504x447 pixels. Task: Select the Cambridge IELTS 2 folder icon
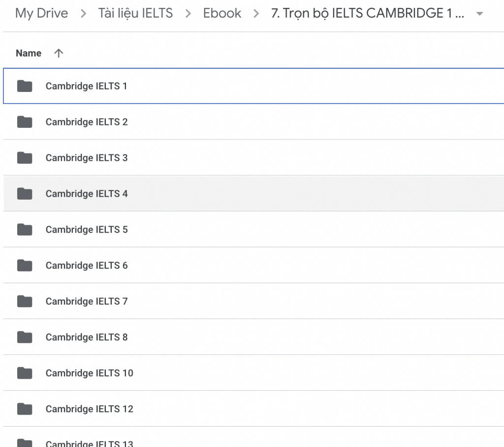coord(25,122)
